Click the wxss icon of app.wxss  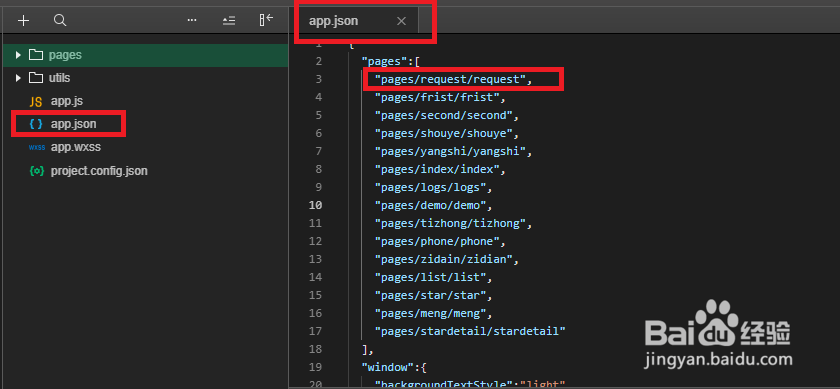pyautogui.click(x=36, y=147)
